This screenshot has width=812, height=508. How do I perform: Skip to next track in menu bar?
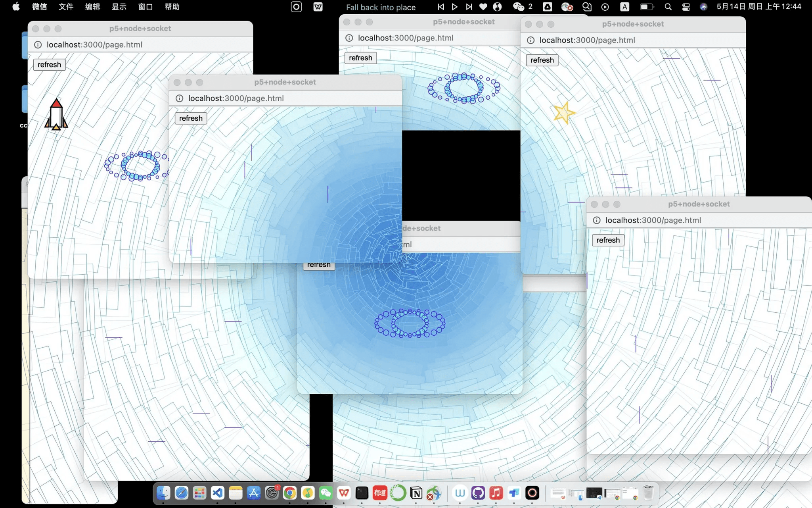[469, 7]
